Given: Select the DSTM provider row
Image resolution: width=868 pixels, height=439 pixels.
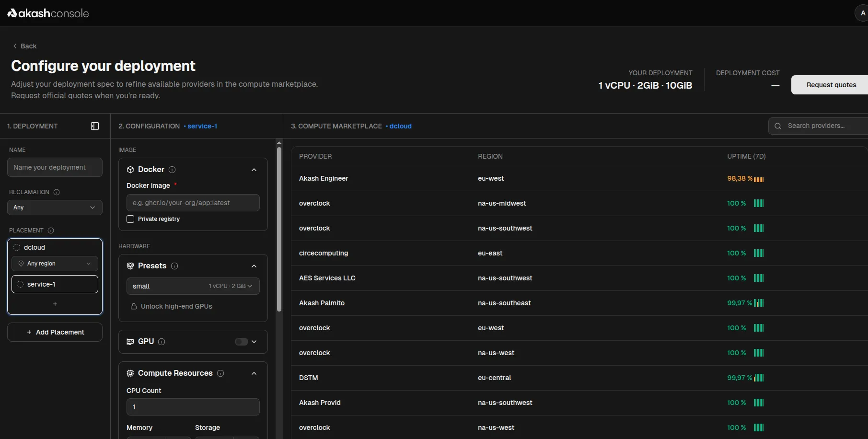Looking at the screenshot, I should coord(579,378).
